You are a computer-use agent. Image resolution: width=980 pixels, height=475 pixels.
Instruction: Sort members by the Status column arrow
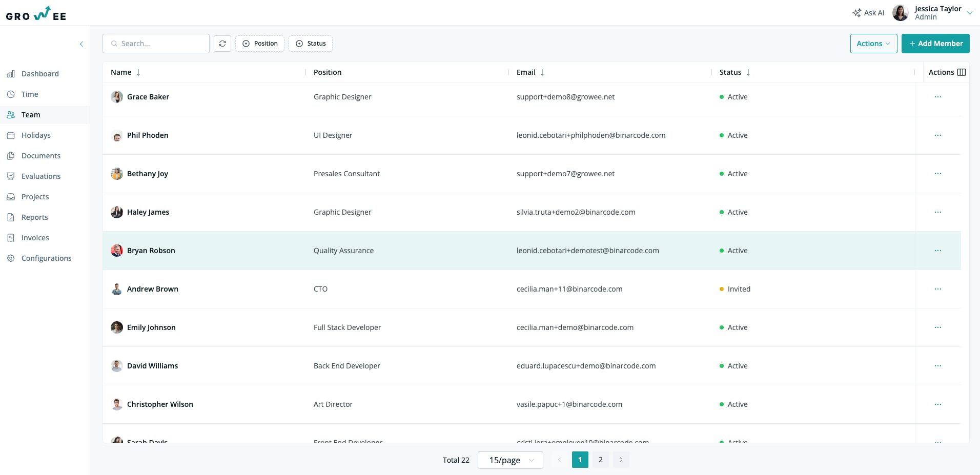(748, 72)
